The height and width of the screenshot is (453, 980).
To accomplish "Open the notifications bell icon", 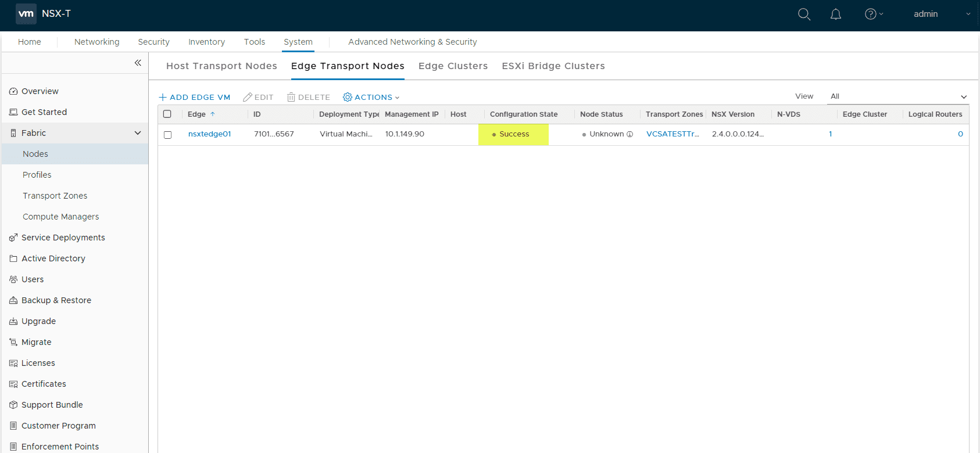I will tap(836, 14).
